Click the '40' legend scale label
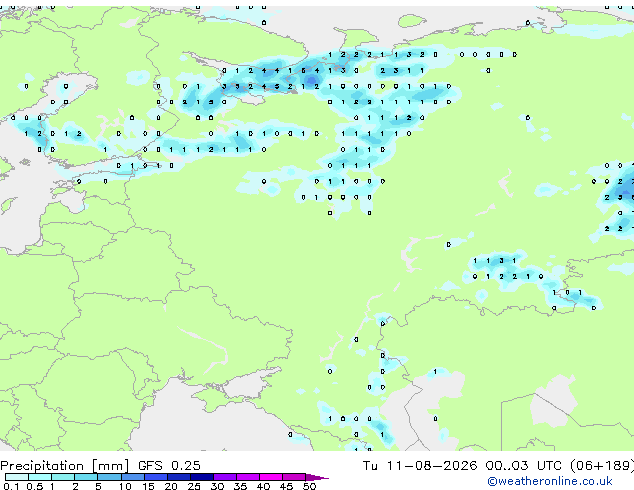This screenshot has width=634, height=490. 263,486
